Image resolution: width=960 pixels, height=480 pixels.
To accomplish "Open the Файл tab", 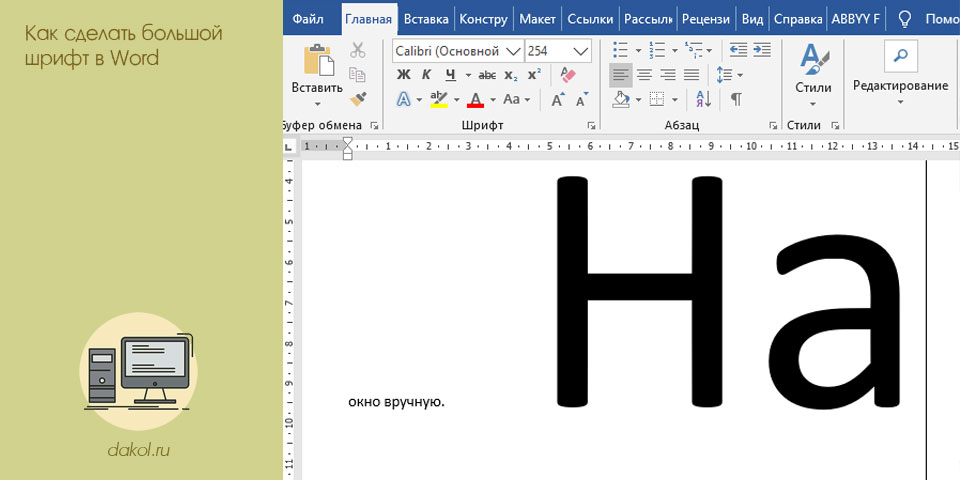I will coord(308,19).
